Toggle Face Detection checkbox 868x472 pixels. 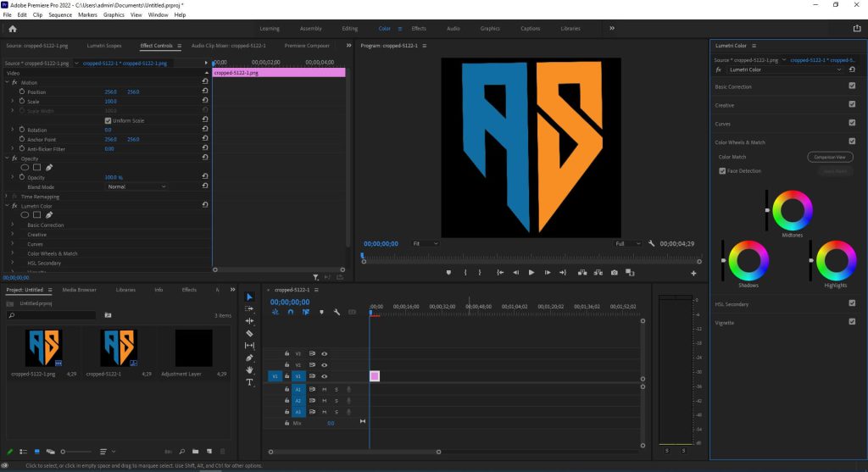pyautogui.click(x=722, y=171)
